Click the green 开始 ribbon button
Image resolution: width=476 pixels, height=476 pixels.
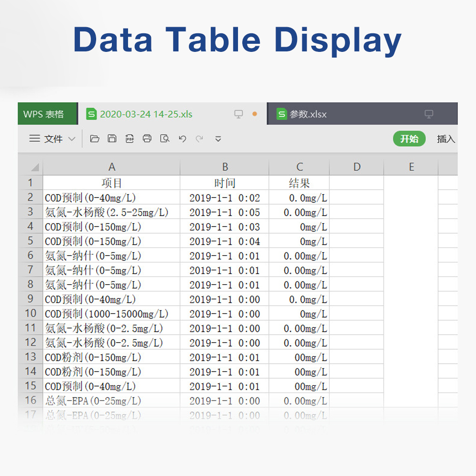409,139
